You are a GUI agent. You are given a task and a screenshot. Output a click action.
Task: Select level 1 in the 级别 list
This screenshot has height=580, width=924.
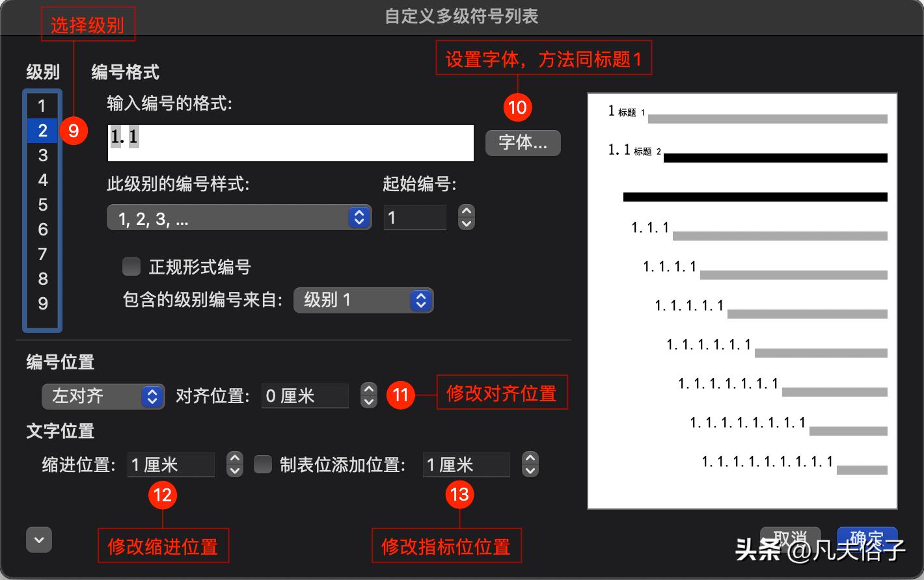point(42,106)
